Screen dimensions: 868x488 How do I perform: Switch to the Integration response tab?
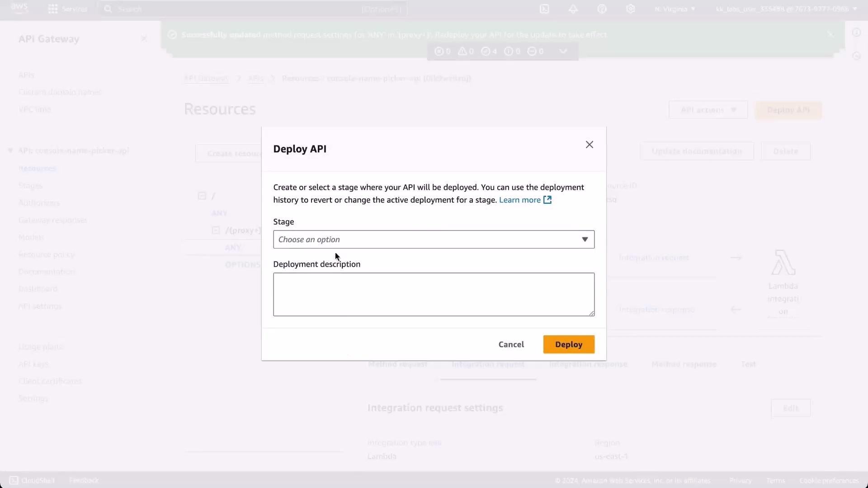click(588, 364)
